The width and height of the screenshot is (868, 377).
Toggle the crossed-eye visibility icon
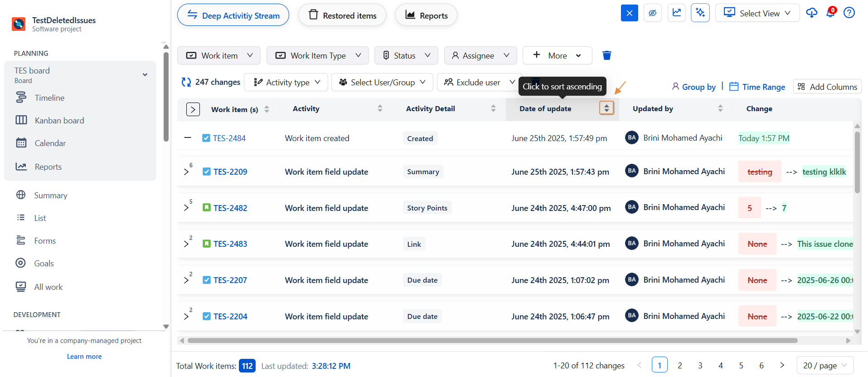(x=652, y=13)
